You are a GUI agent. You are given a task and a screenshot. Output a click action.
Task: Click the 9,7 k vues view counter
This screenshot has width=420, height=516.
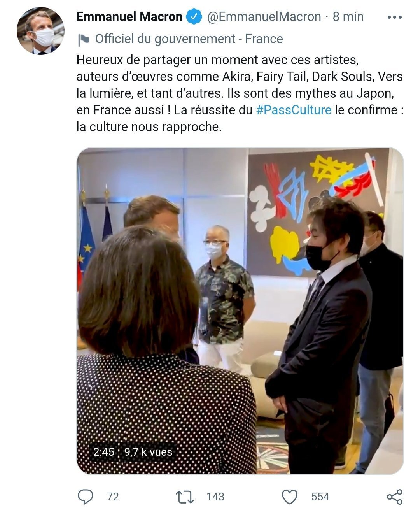click(x=148, y=452)
